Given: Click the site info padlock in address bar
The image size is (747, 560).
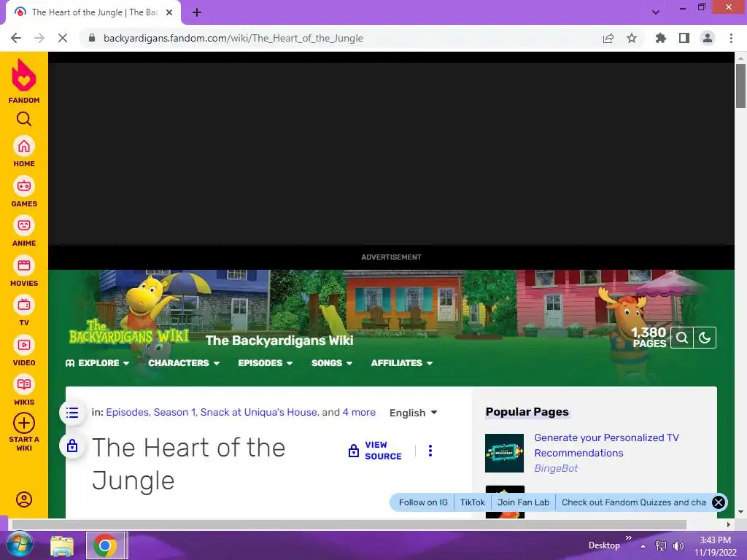Looking at the screenshot, I should 92,38.
